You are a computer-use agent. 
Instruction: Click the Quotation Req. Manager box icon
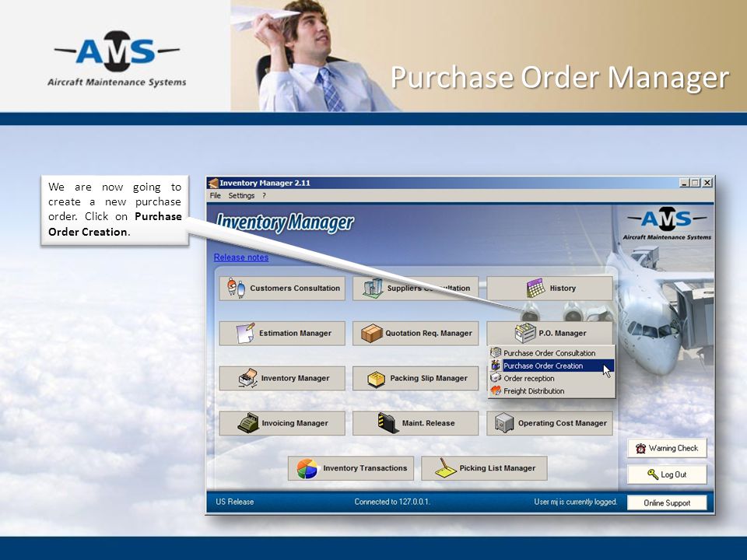[372, 334]
